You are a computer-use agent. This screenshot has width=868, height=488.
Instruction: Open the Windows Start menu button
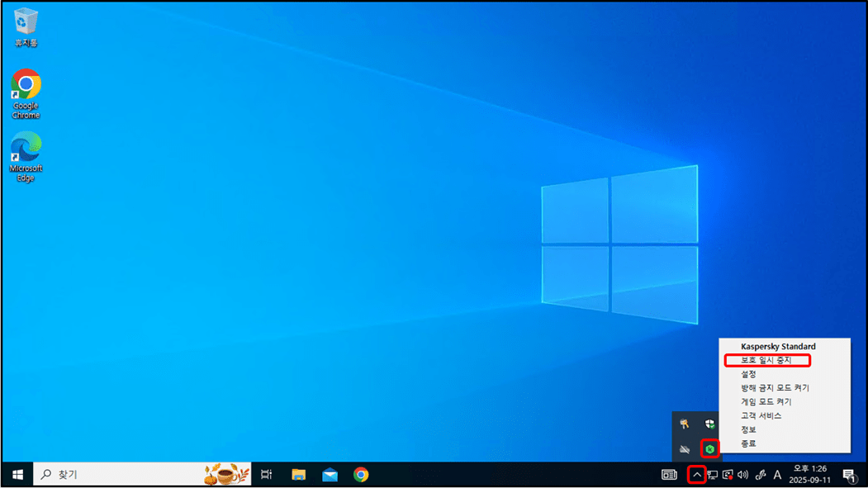[x=17, y=475]
